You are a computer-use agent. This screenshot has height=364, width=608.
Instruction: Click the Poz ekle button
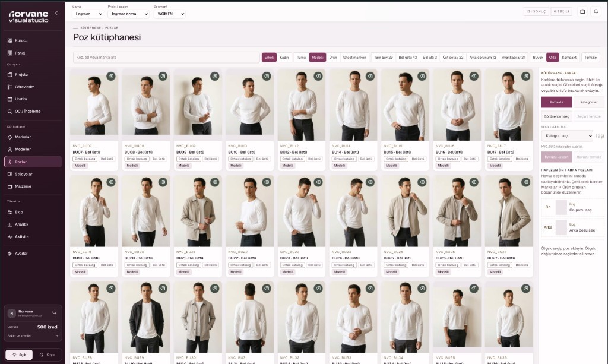coord(556,102)
